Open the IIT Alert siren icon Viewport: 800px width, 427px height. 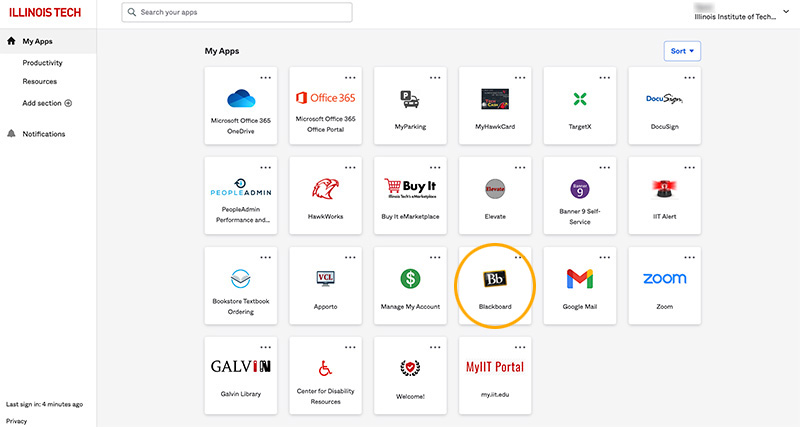coord(664,189)
